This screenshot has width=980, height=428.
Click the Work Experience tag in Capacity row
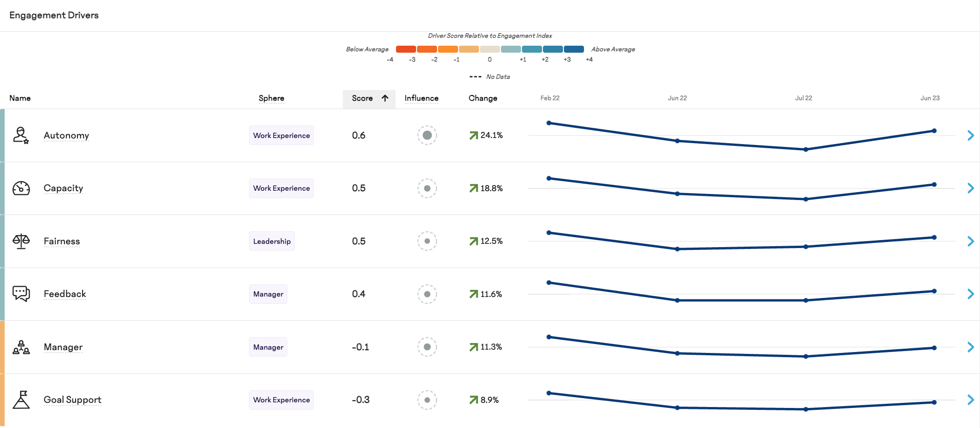pyautogui.click(x=281, y=188)
